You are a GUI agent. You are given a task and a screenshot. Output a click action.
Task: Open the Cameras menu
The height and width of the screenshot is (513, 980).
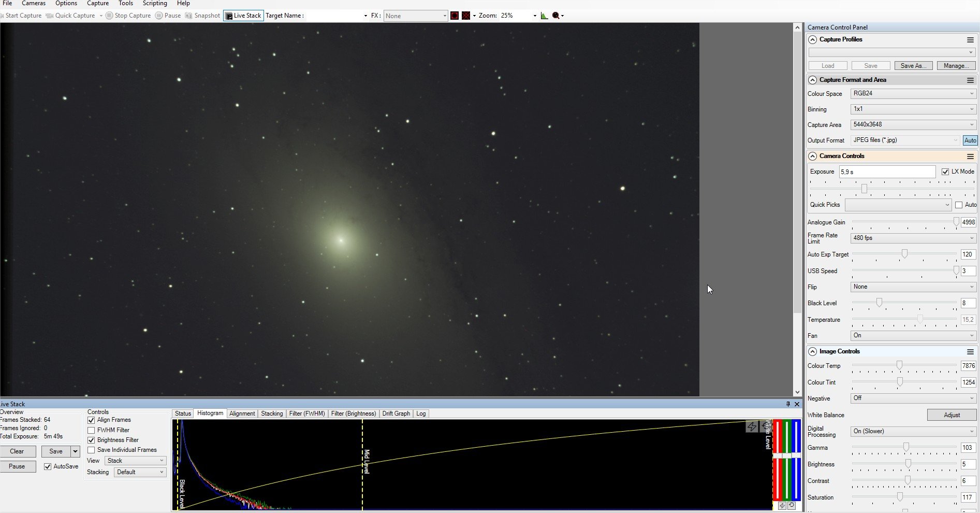34,4
